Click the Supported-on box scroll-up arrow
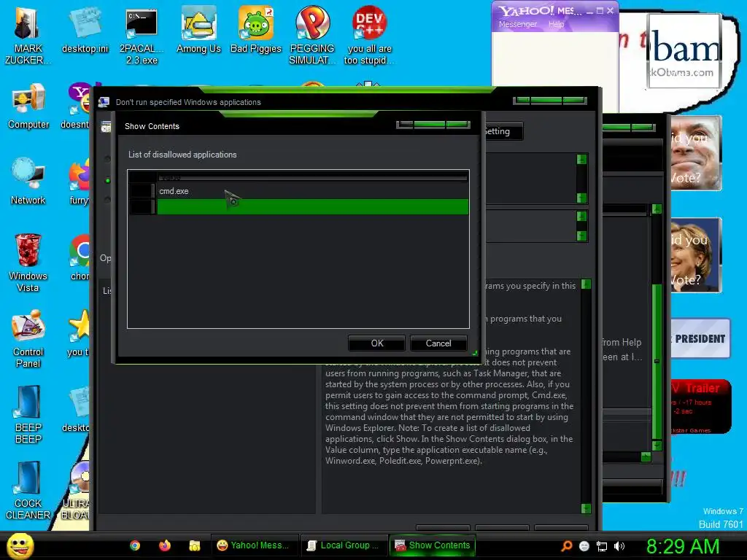747x560 pixels. tap(581, 216)
